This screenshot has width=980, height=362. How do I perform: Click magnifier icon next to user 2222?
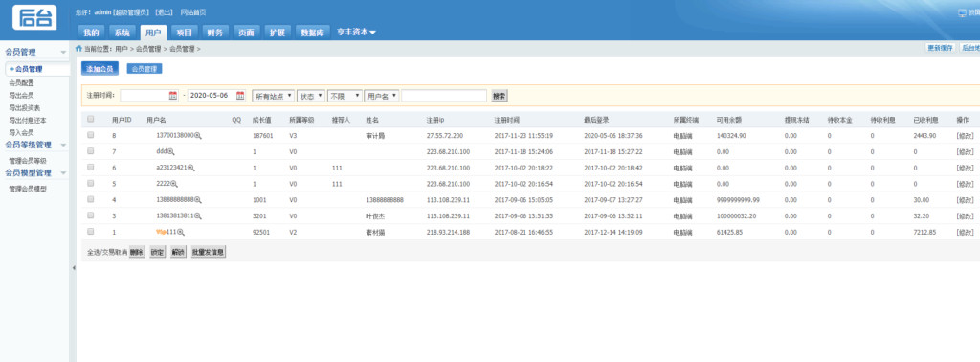(x=175, y=184)
